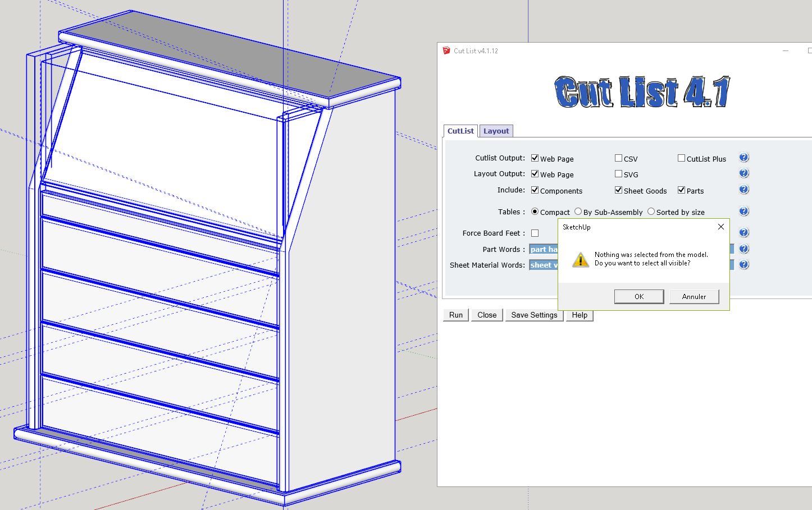Image resolution: width=812 pixels, height=510 pixels.
Task: Click help icon next to Layout Output row
Action: pos(744,173)
